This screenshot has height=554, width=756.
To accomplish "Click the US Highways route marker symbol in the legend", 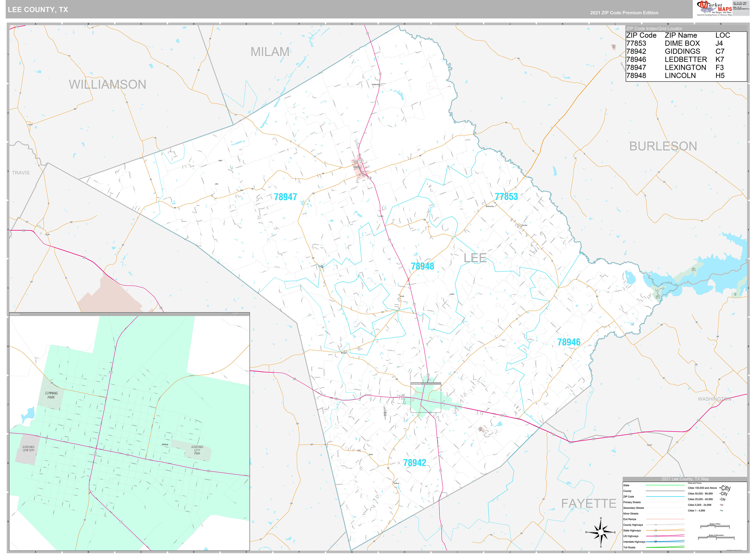I will point(656,536).
